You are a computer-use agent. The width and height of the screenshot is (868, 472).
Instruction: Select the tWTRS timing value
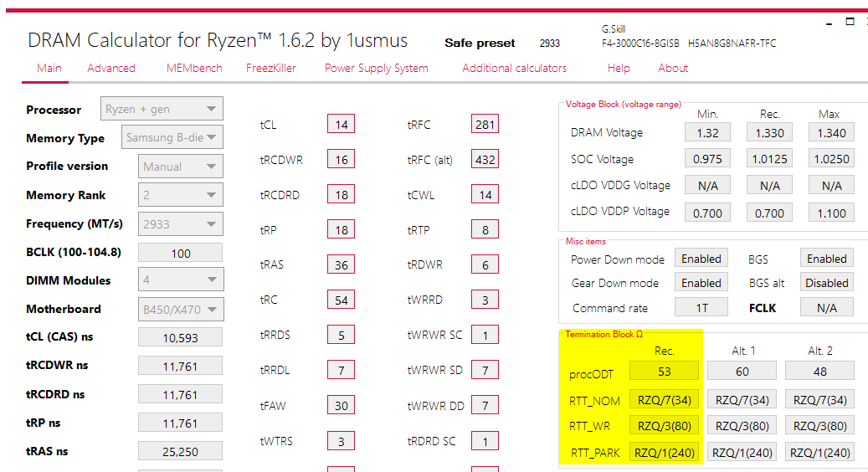coord(341,441)
